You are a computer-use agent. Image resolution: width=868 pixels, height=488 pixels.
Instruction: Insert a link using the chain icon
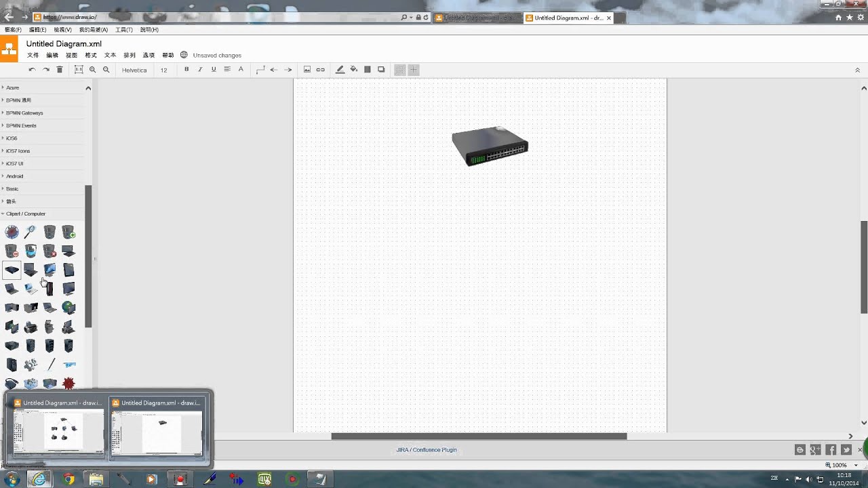(321, 70)
